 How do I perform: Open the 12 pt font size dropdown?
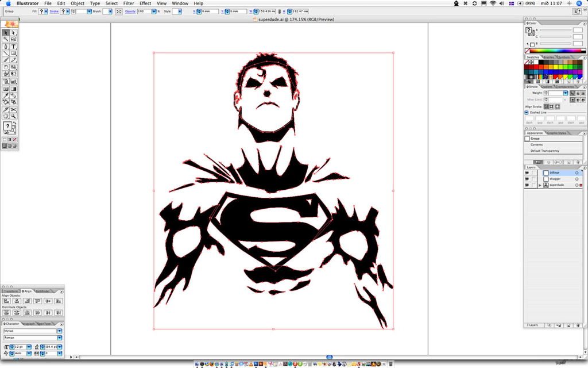coord(29,347)
